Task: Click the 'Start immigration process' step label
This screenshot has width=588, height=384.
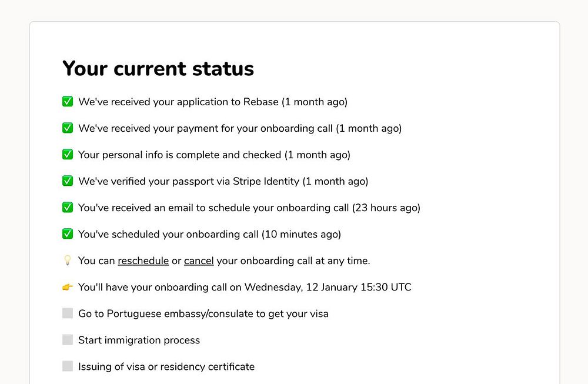Action: pyautogui.click(x=139, y=340)
